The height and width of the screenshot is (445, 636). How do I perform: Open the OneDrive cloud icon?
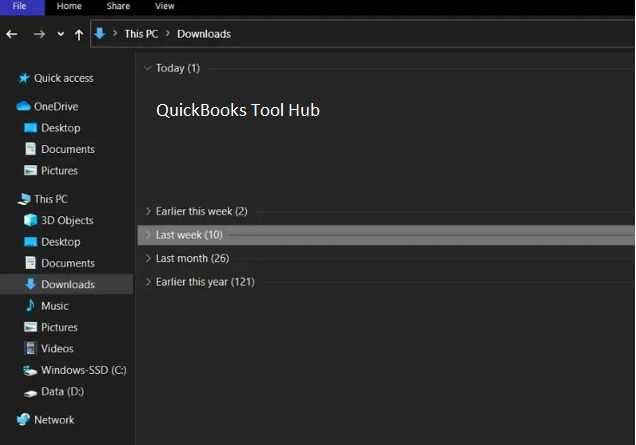pyautogui.click(x=23, y=106)
